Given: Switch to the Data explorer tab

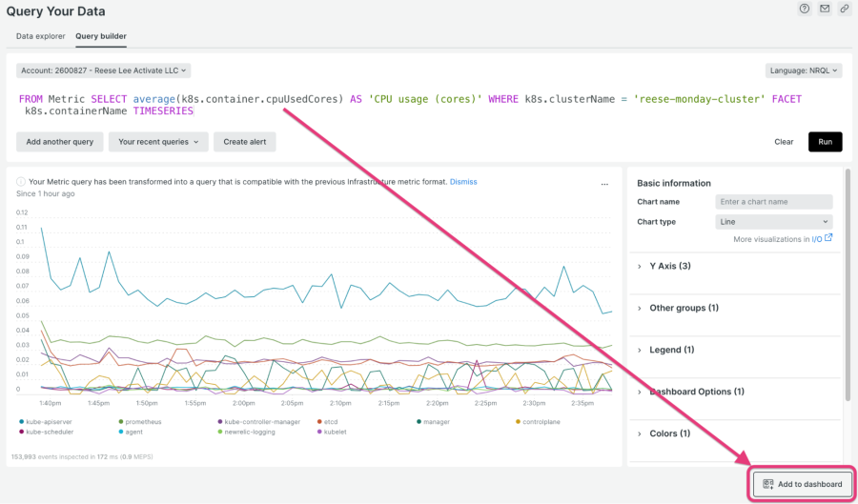Looking at the screenshot, I should (41, 36).
